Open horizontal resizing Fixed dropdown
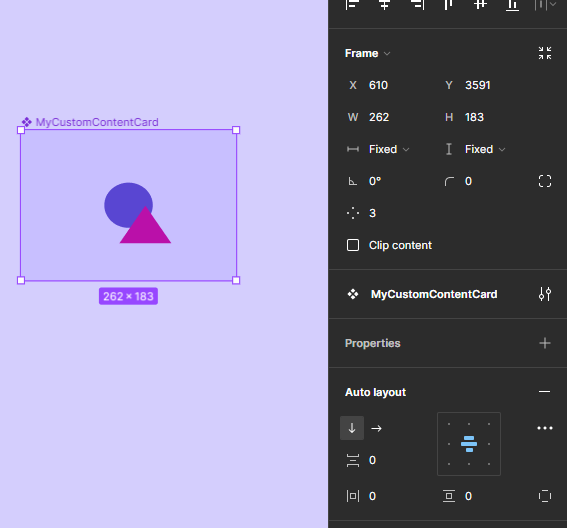 pos(389,149)
